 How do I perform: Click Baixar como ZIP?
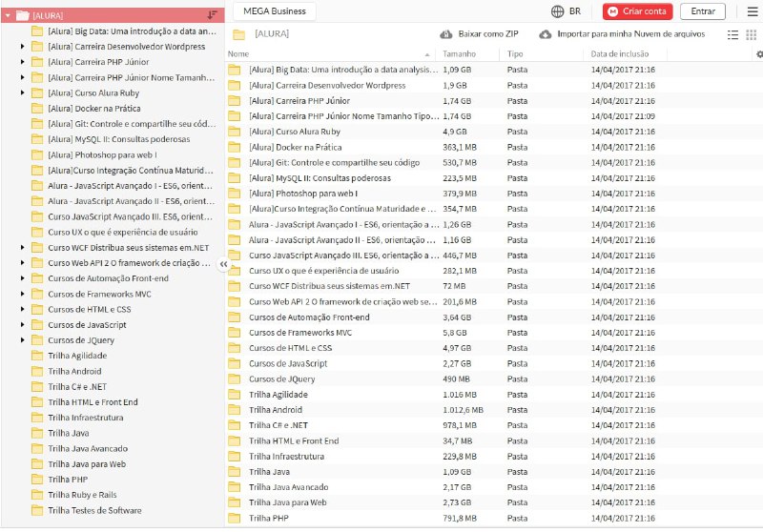(488, 34)
